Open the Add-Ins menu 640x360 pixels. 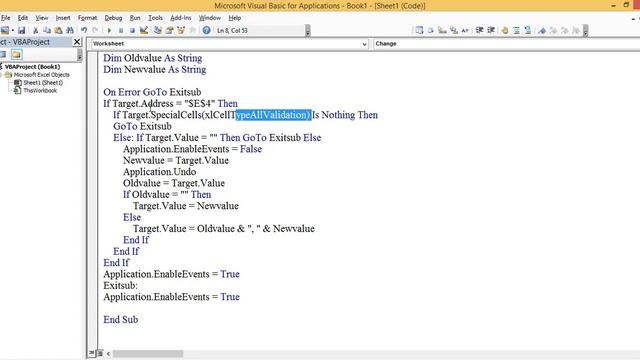click(180, 18)
